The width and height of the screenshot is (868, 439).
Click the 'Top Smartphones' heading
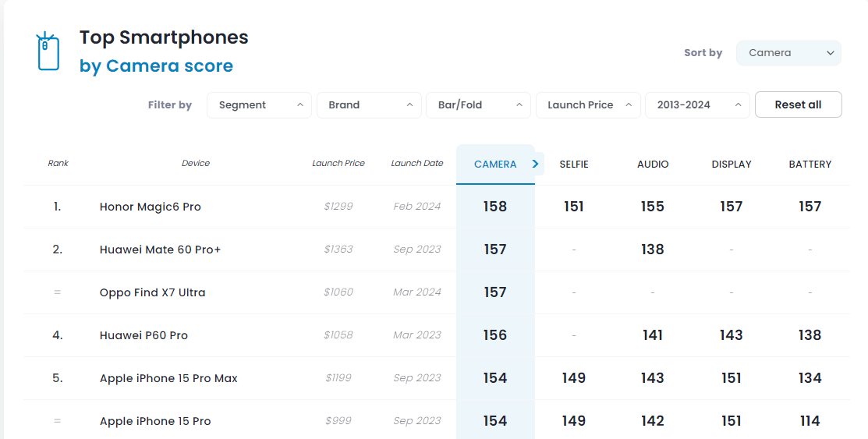coord(164,37)
